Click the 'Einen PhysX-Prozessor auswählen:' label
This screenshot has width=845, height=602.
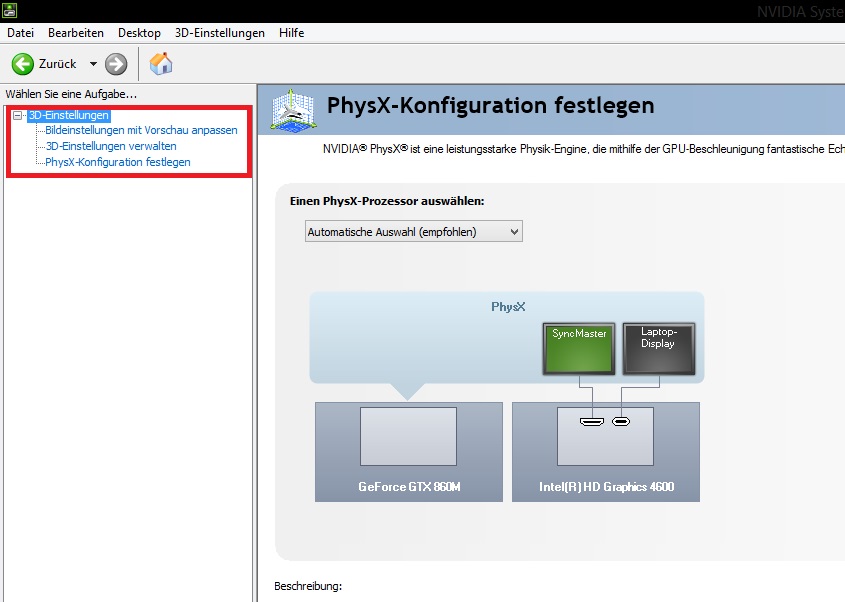pyautogui.click(x=387, y=201)
